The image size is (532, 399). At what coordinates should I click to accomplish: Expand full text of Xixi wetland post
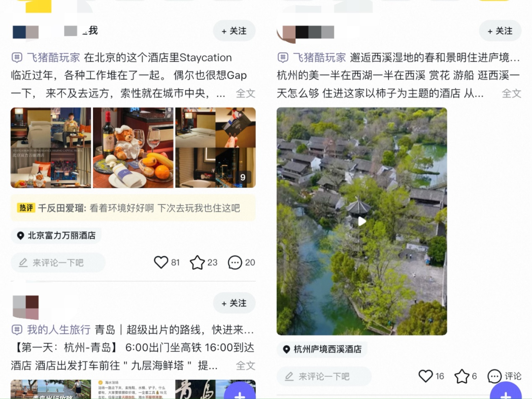click(x=511, y=93)
